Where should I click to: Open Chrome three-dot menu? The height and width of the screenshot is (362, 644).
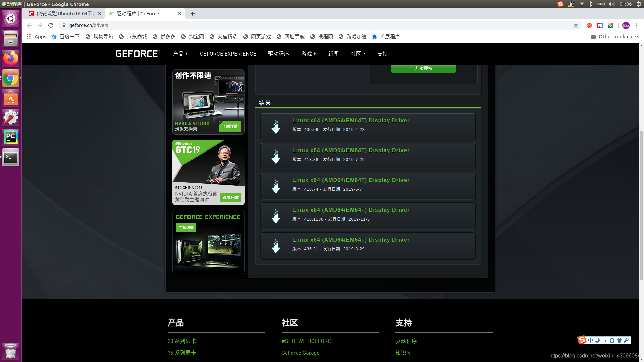click(x=637, y=25)
